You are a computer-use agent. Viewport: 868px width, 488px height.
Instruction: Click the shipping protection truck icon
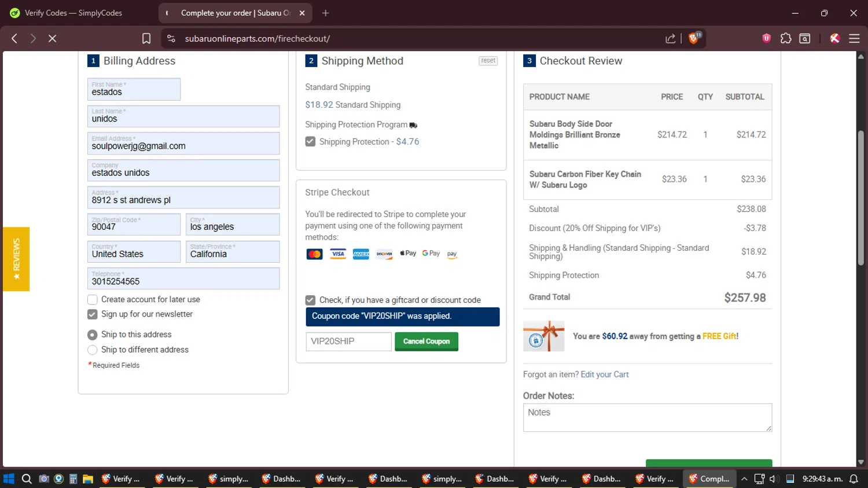(413, 125)
